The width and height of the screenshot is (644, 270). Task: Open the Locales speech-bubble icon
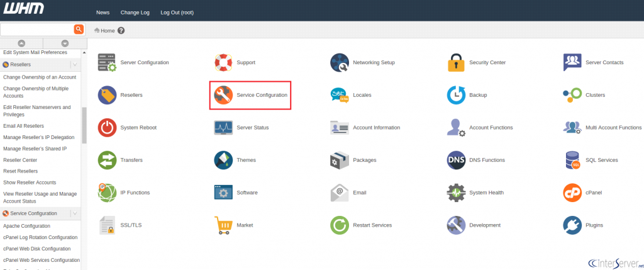click(340, 95)
